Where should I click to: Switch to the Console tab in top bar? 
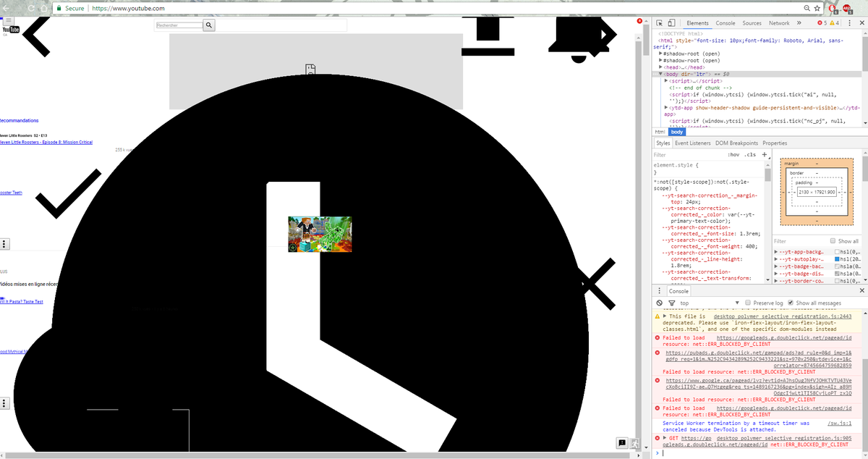click(x=725, y=23)
